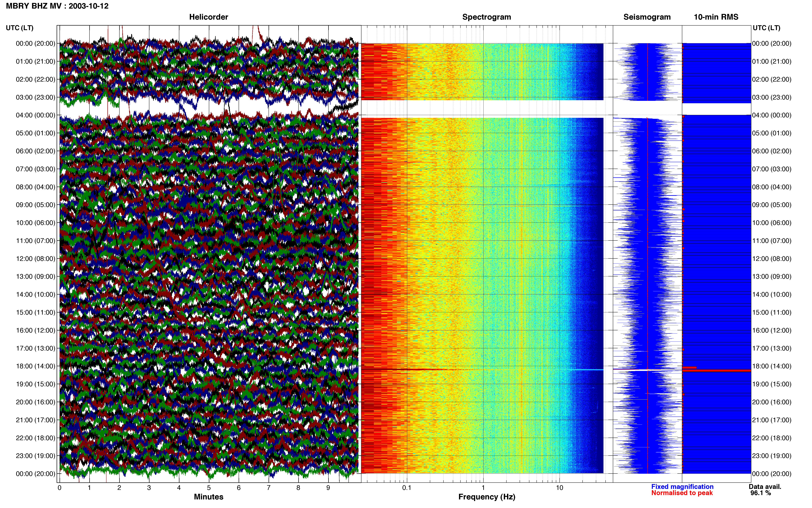The height and width of the screenshot is (508, 812).
Task: Click helicorder time label 09:00 (05:00)
Action: (36, 205)
